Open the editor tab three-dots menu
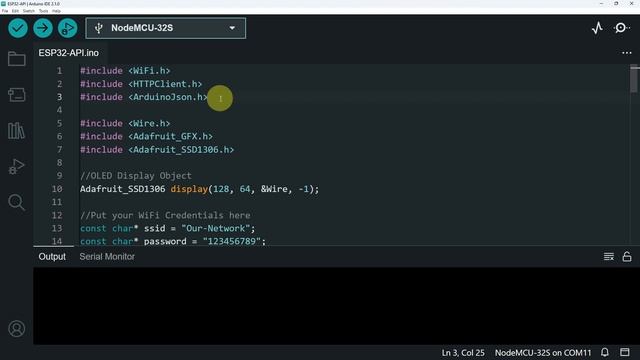This screenshot has width=640, height=360. (x=627, y=53)
